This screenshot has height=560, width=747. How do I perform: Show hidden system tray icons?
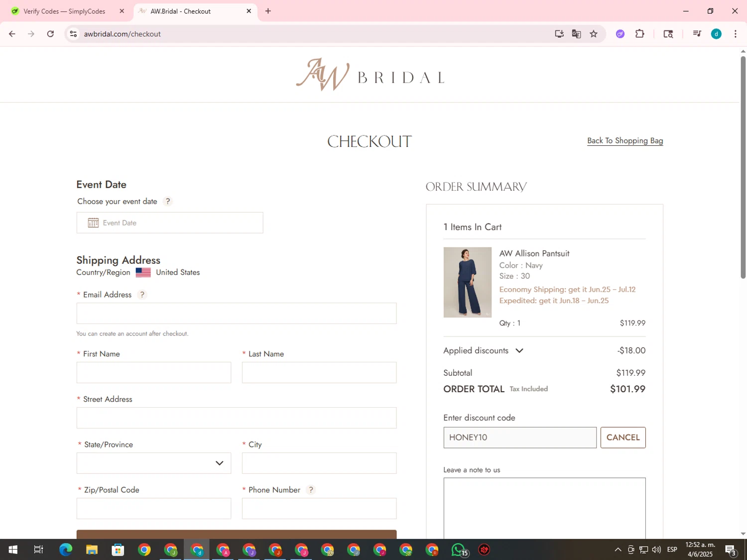[x=618, y=550]
